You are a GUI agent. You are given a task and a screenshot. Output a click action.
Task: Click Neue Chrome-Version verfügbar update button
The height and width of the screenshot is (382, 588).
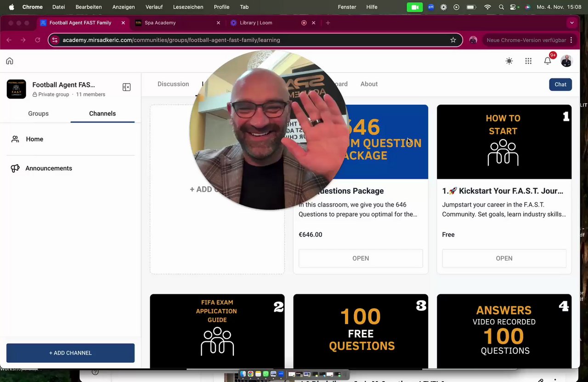click(x=526, y=40)
